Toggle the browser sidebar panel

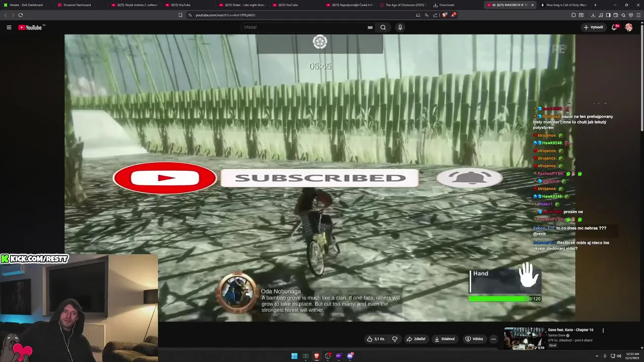(x=608, y=15)
